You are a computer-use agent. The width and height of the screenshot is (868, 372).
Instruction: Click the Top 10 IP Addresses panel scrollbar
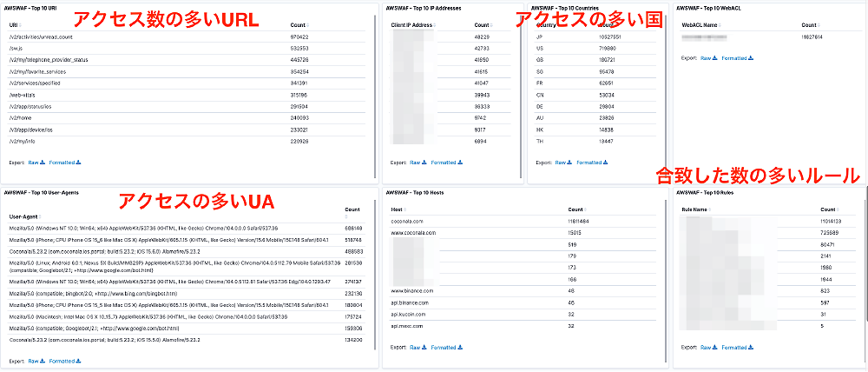tap(521, 97)
